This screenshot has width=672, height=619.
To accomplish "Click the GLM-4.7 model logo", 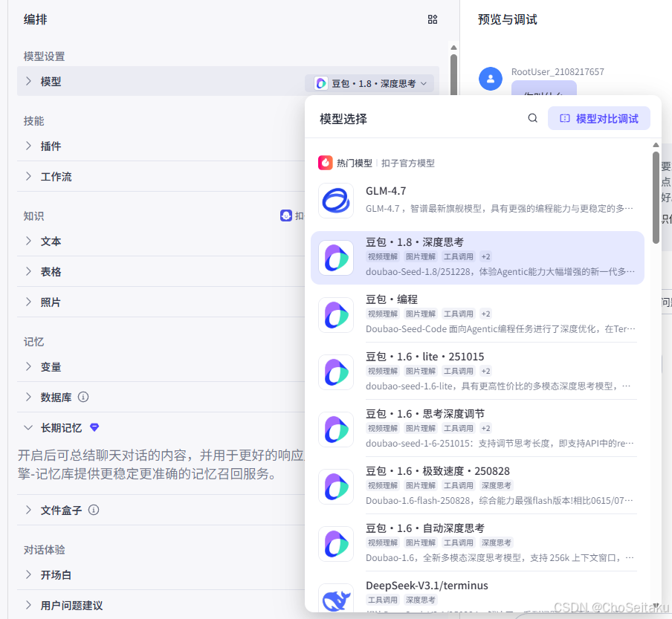I will 336,201.
